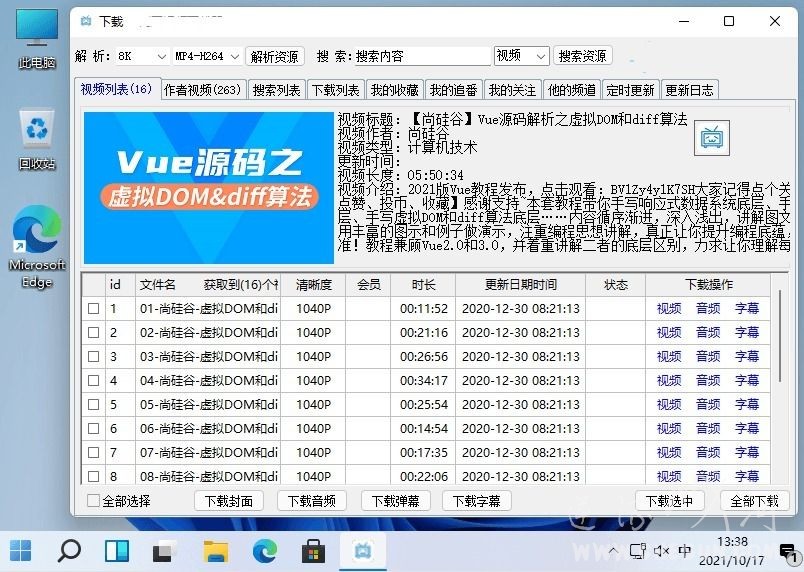Open the 视频 search type dropdown

[x=521, y=55]
